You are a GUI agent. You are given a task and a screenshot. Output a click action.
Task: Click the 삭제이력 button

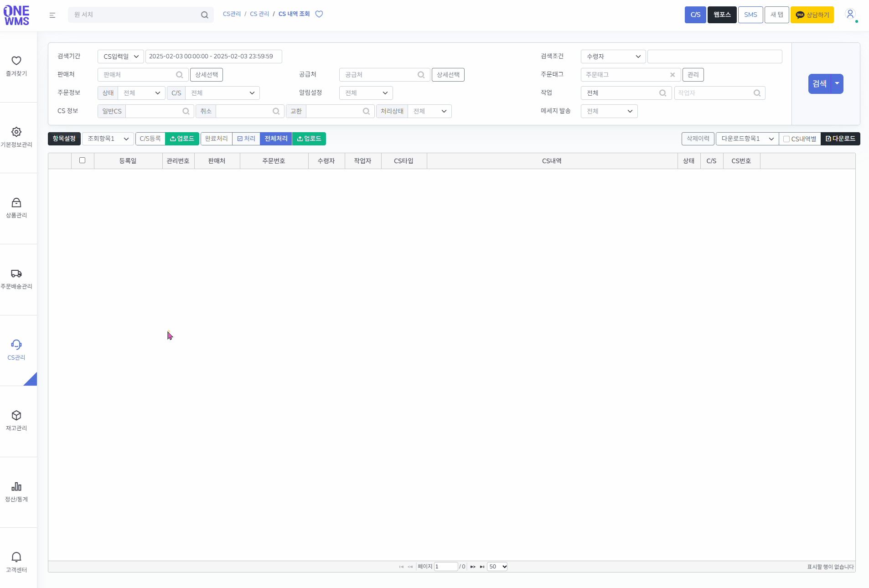(698, 139)
